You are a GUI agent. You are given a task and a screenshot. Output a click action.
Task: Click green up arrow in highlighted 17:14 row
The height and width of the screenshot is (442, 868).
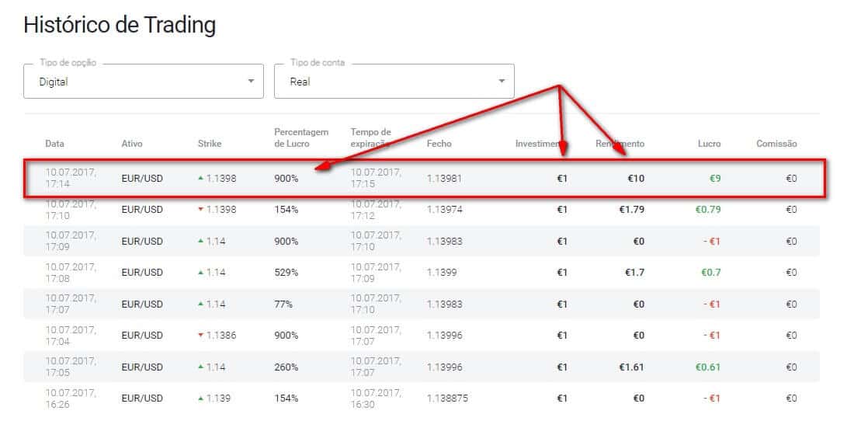pos(201,179)
